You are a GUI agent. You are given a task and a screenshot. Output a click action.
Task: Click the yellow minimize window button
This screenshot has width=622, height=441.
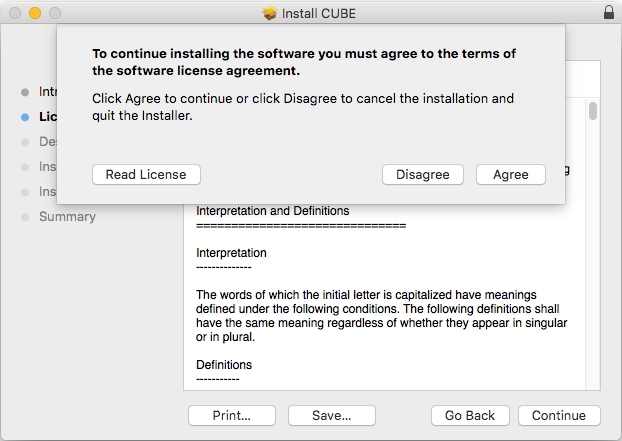pos(35,13)
